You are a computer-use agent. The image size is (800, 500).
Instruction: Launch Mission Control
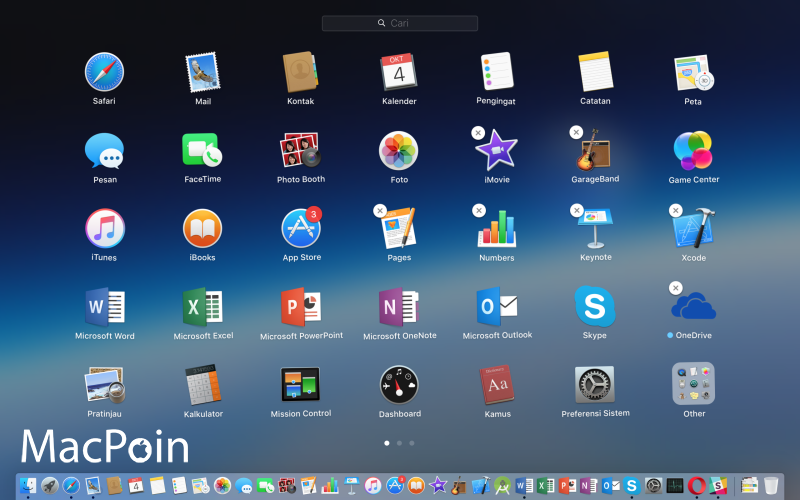(x=300, y=384)
